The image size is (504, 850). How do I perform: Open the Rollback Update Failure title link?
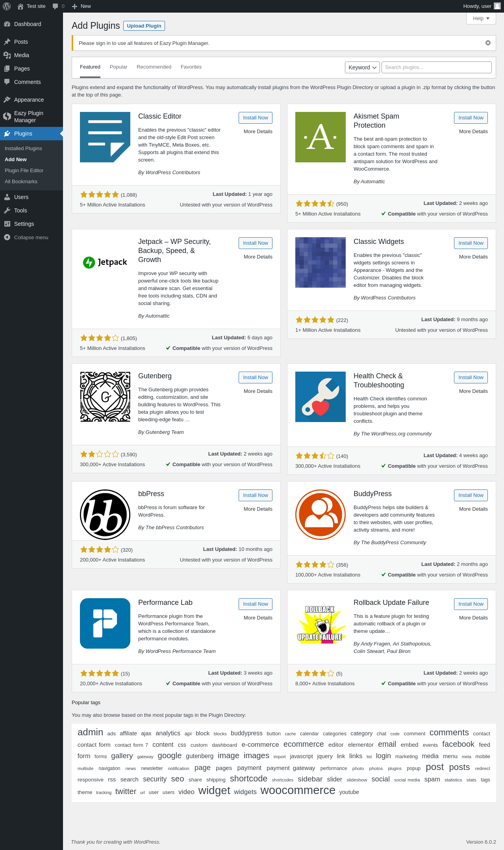[391, 603]
